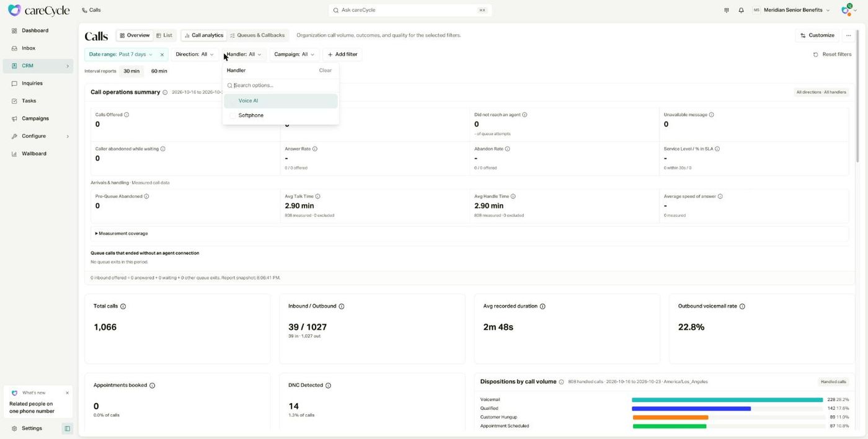Screen dimensions: 868x439
Task: Open the Campaign filter dropdown
Action: [294, 55]
